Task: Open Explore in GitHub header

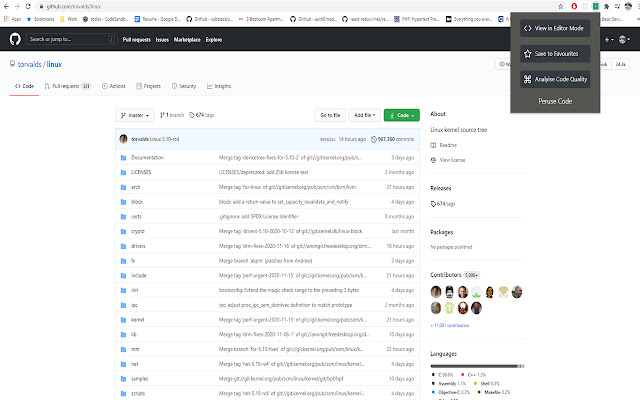Action: coord(213,40)
